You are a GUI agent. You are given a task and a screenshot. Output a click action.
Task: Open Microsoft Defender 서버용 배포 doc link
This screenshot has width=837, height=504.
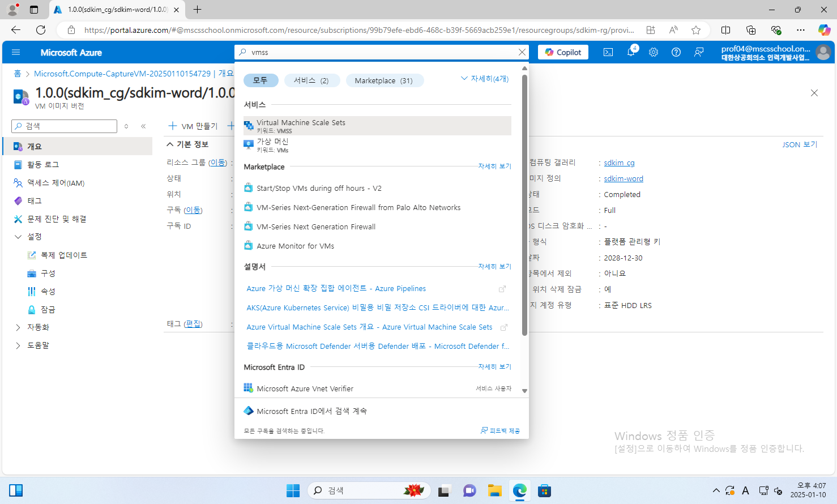(x=378, y=346)
